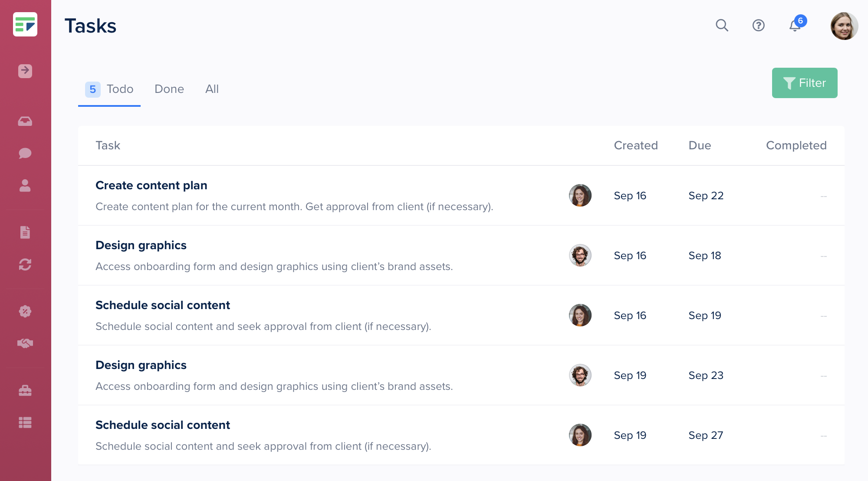Viewport: 868px width, 481px height.
Task: Select the messaging icon in sidebar
Action: point(26,153)
